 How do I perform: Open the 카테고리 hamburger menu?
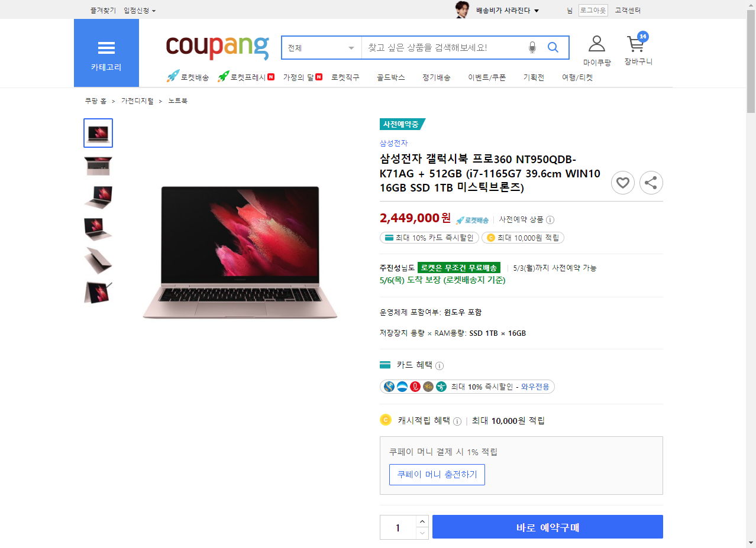[x=106, y=53]
